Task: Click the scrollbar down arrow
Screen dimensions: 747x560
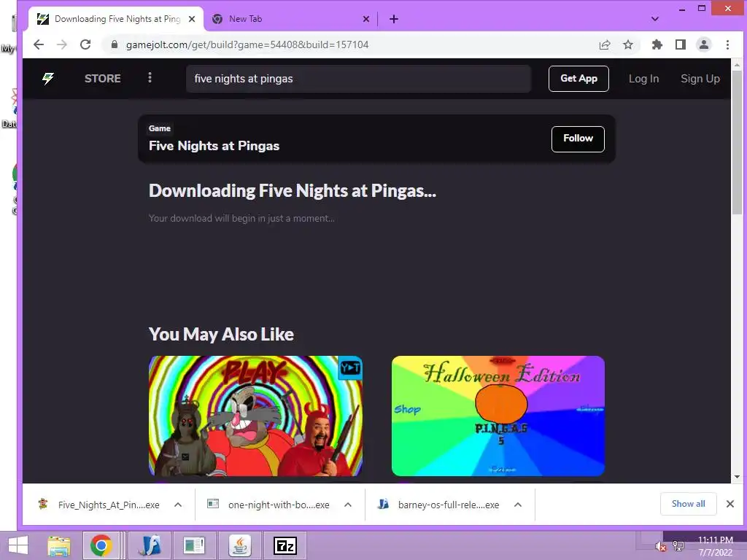Action: (x=737, y=477)
